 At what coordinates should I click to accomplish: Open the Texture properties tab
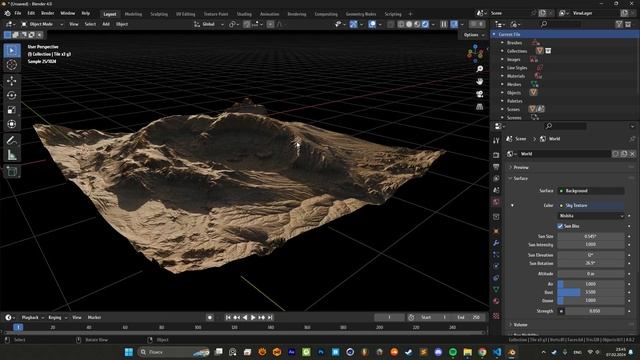coord(496,316)
